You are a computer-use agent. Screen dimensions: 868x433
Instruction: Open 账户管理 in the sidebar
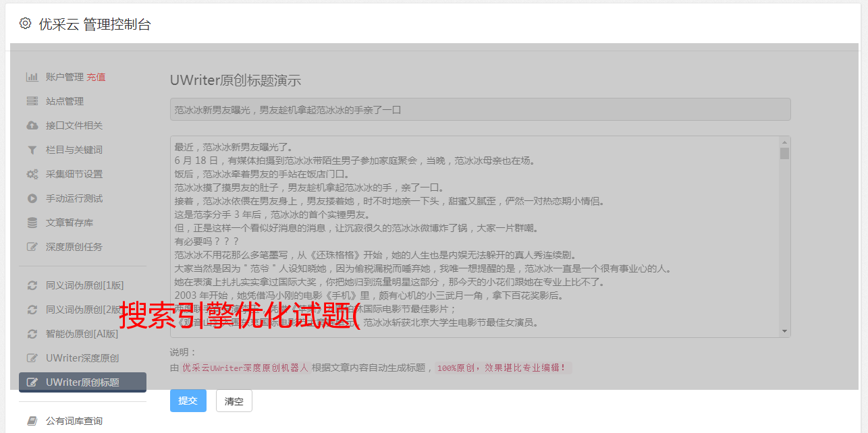65,77
